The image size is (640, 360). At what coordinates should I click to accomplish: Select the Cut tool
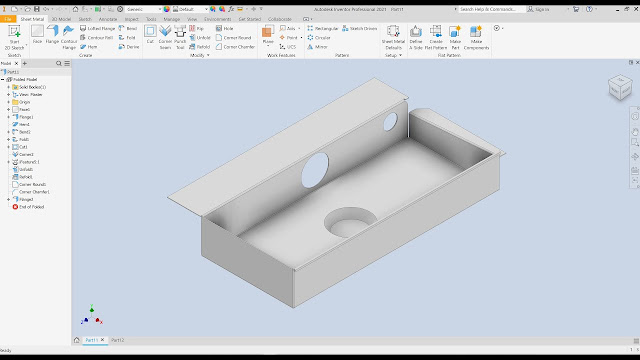(x=150, y=34)
